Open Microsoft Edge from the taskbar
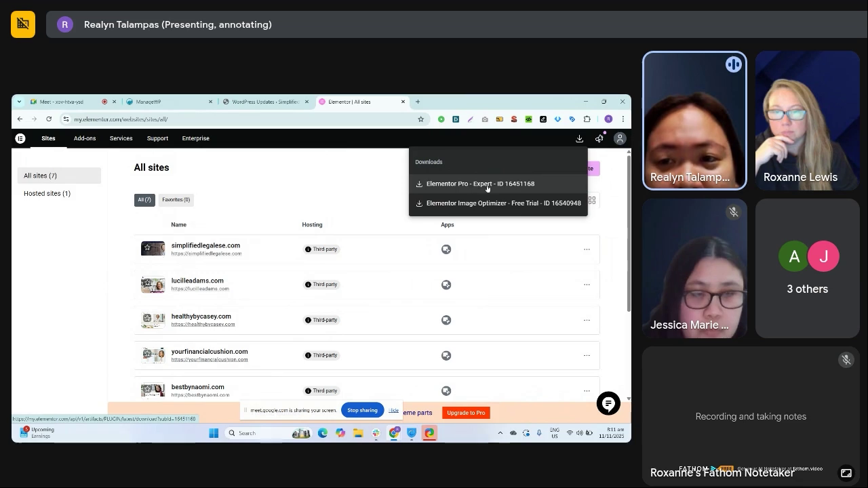Image resolution: width=868 pixels, height=488 pixels. (x=323, y=433)
